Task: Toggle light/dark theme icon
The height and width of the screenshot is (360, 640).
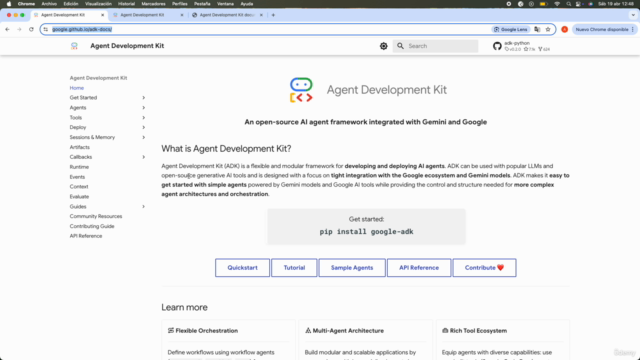Action: (384, 46)
